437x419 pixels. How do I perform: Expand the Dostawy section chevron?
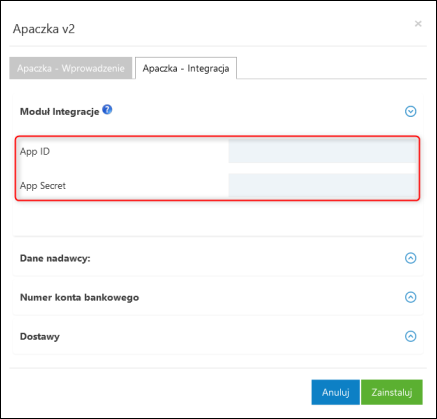[410, 336]
